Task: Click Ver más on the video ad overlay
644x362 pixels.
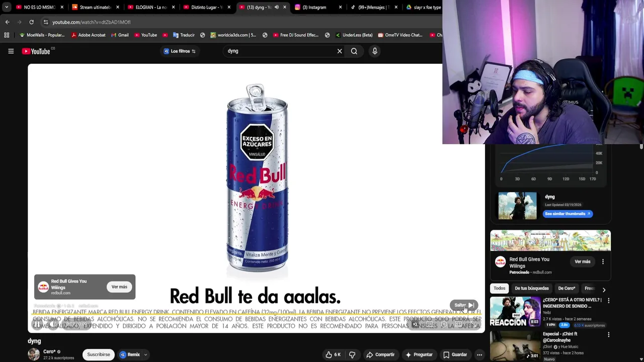Action: click(119, 287)
